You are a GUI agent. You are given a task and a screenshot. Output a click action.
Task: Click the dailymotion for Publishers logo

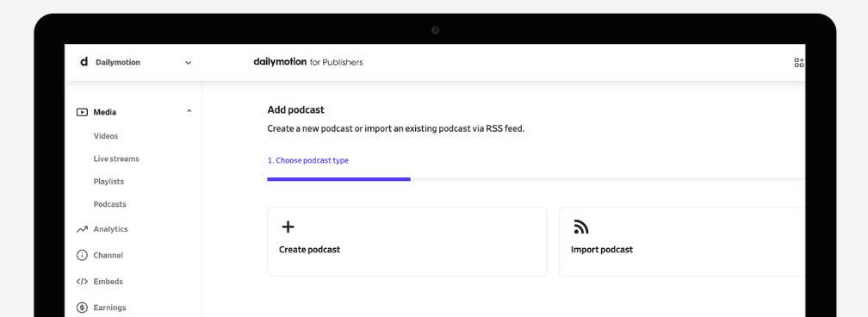tap(307, 62)
